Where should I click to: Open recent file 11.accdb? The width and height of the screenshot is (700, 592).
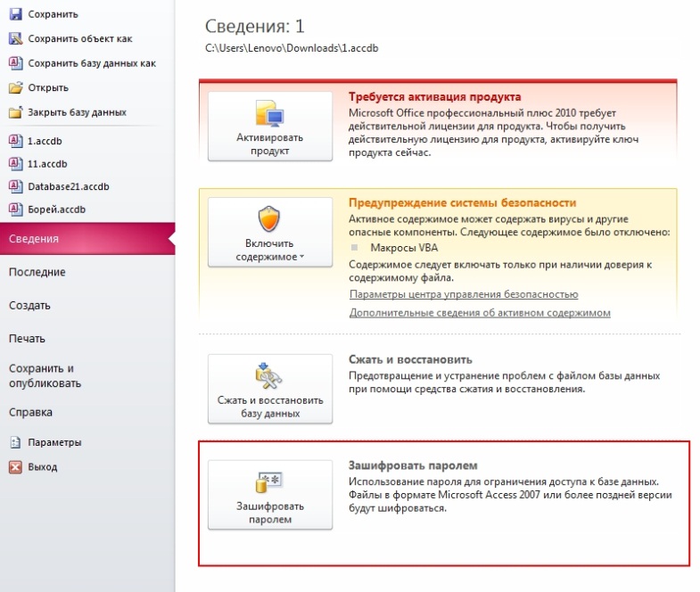pos(47,164)
